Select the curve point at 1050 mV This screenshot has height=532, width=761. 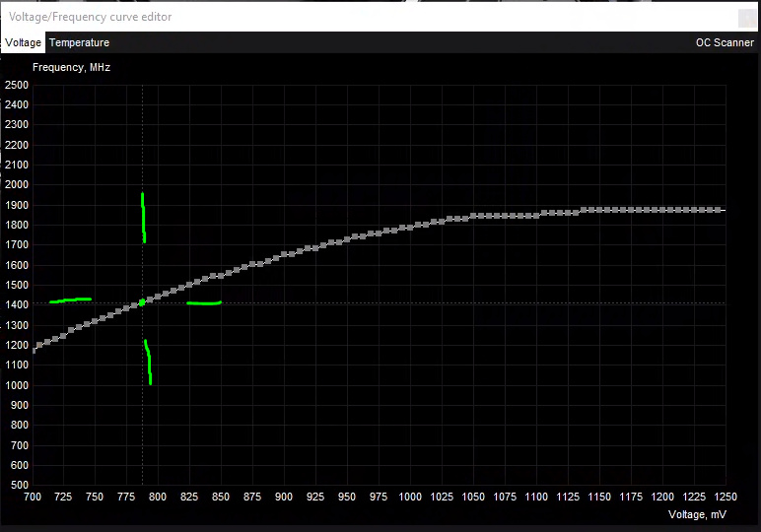pos(473,216)
